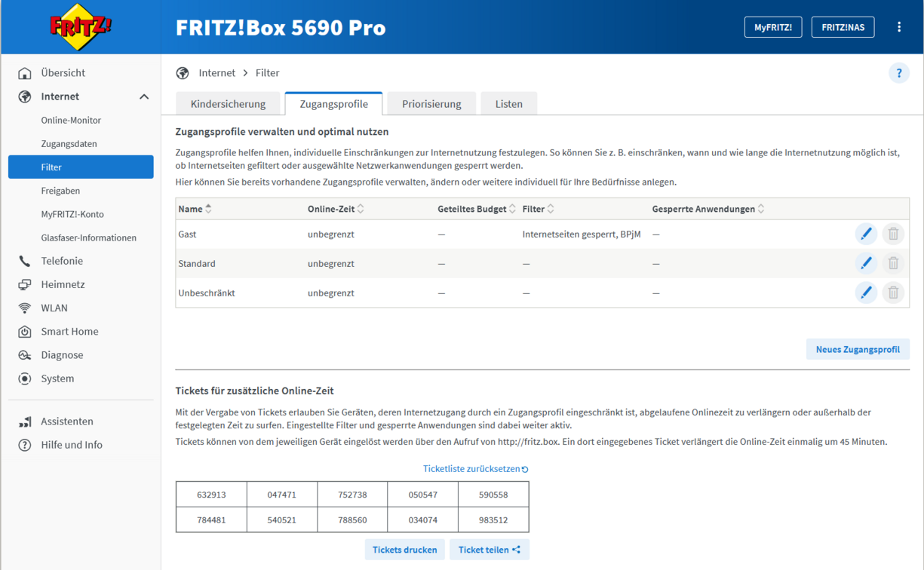Open the three-dot menu in header
The width and height of the screenshot is (924, 570).
point(898,27)
